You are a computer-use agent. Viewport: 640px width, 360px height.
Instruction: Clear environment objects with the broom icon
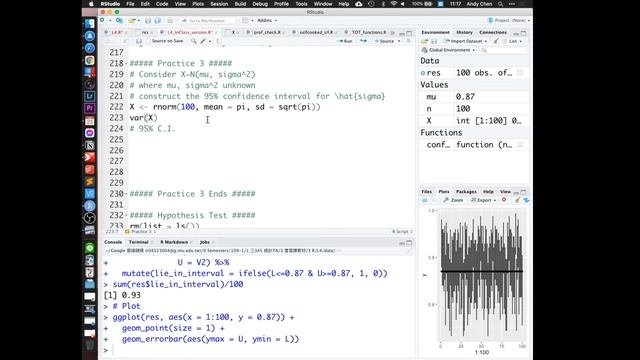496,41
